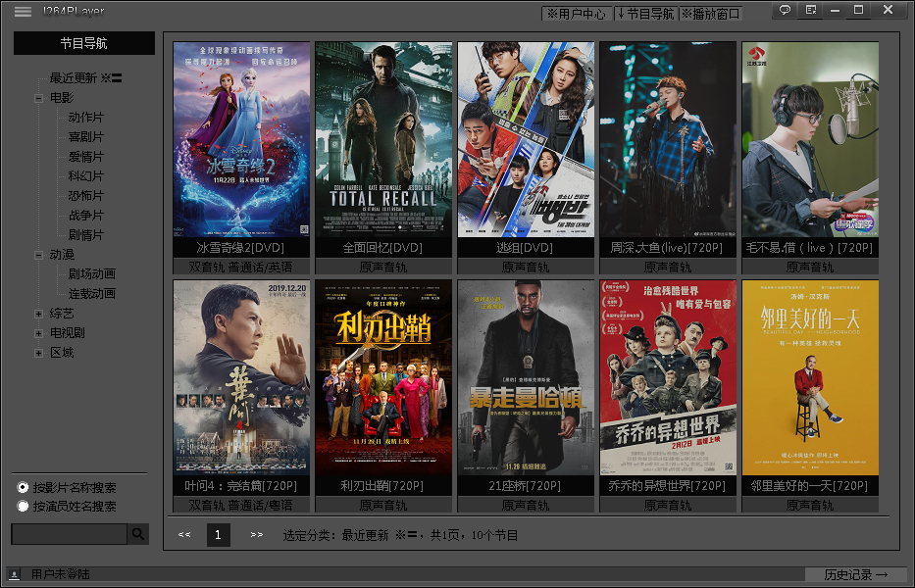The width and height of the screenshot is (915, 588).
Task: Select page 1 button
Action: (219, 535)
